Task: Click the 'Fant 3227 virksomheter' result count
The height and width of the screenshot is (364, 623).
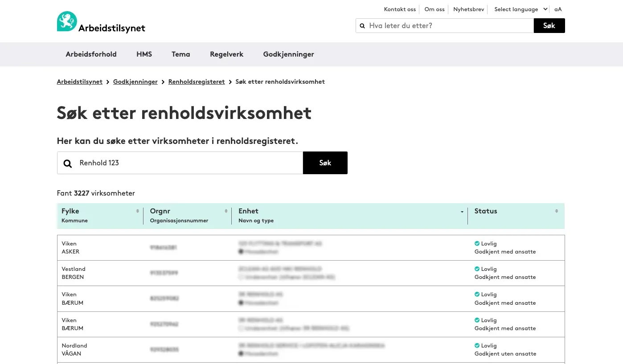Action: coord(96,193)
